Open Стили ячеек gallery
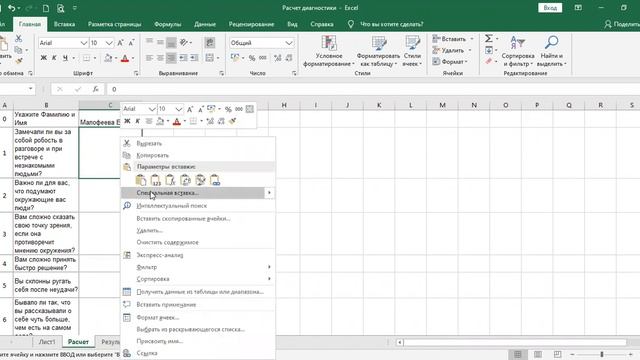 412,51
